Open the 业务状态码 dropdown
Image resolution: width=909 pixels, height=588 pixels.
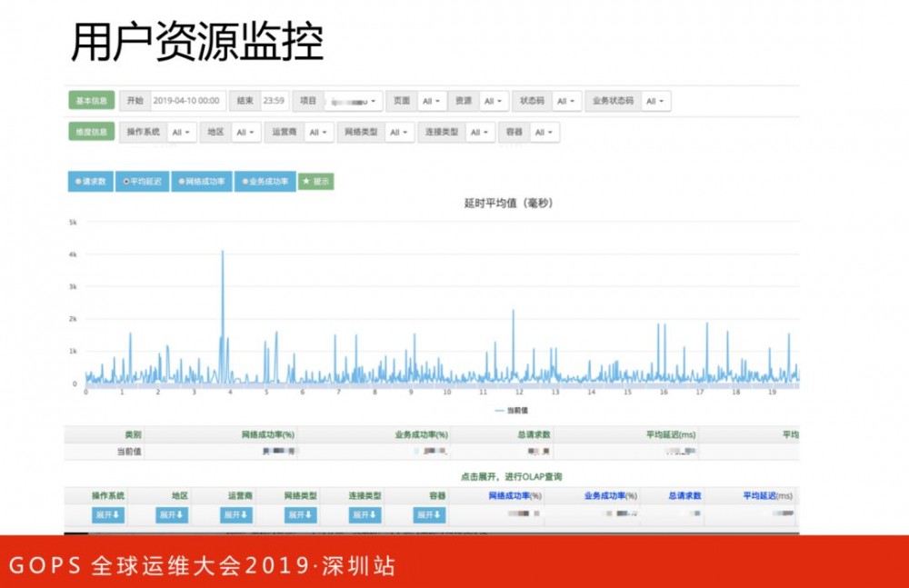pyautogui.click(x=654, y=101)
